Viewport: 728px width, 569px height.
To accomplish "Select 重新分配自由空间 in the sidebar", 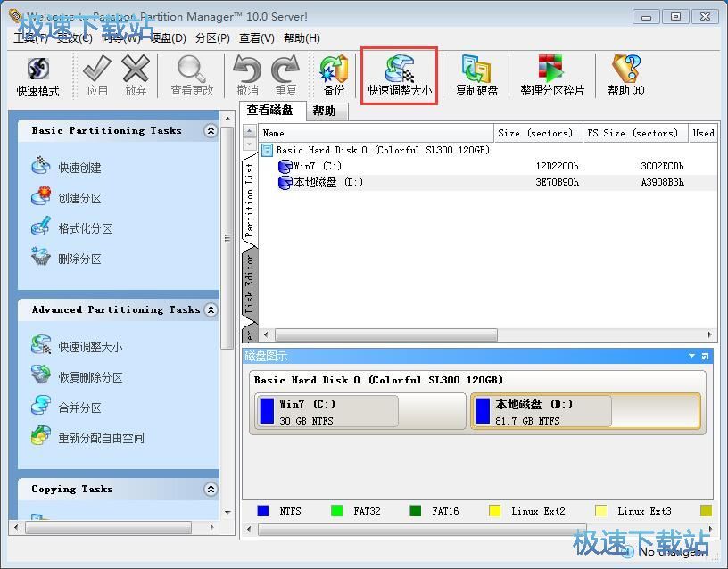I will pyautogui.click(x=87, y=437).
